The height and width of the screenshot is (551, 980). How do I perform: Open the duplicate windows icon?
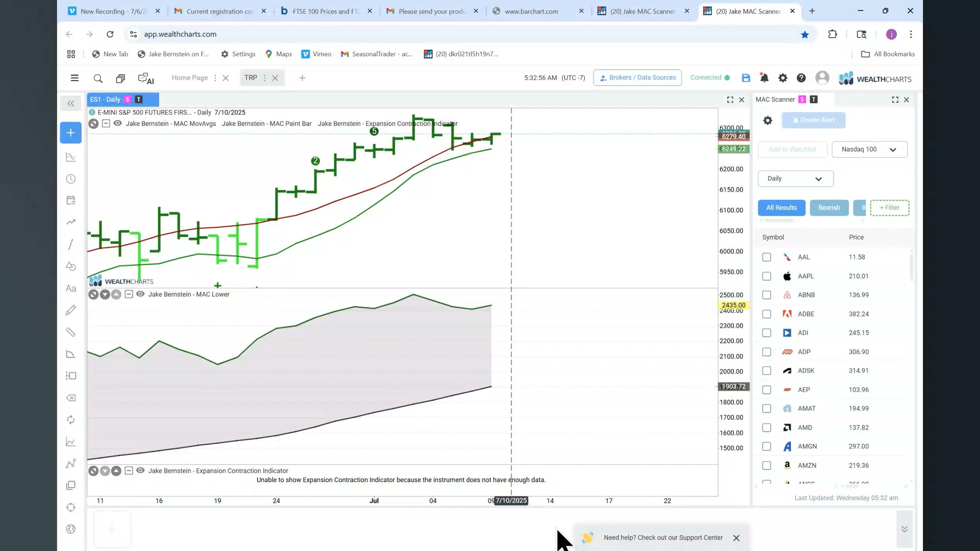click(120, 78)
